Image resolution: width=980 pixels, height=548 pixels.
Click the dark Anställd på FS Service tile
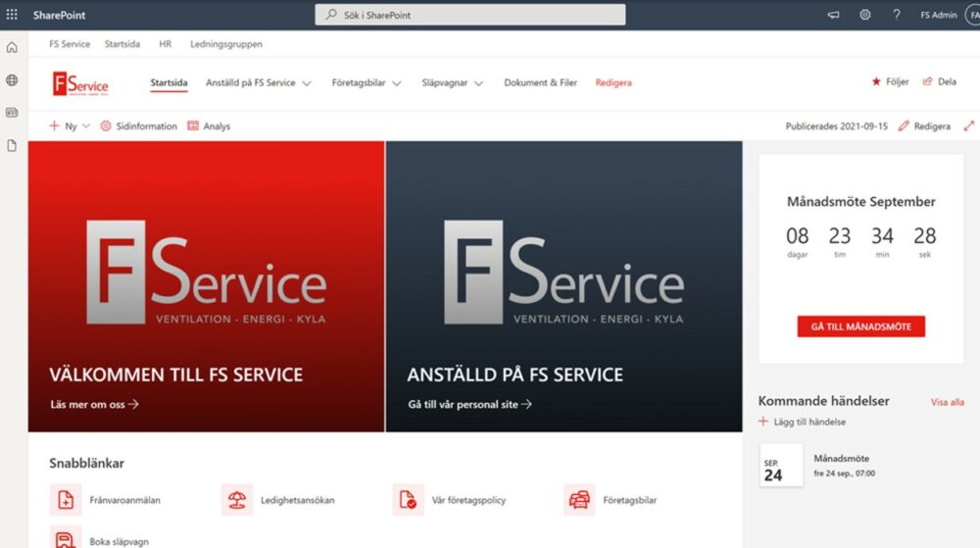coord(563,286)
